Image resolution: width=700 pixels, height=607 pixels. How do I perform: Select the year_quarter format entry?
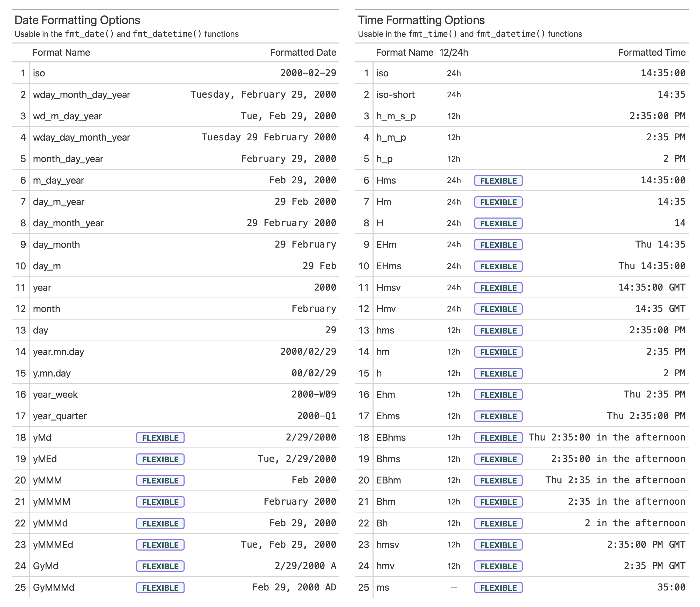[x=60, y=416]
